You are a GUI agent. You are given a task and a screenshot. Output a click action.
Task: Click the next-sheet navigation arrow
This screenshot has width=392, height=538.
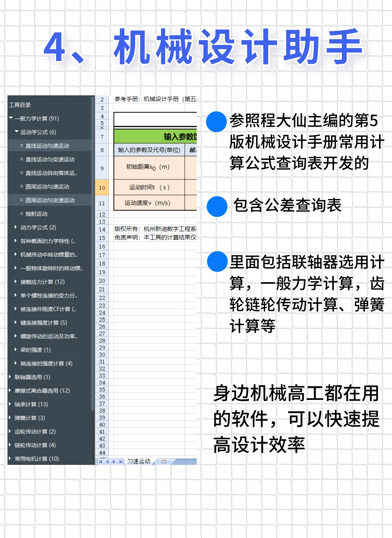[x=114, y=462]
